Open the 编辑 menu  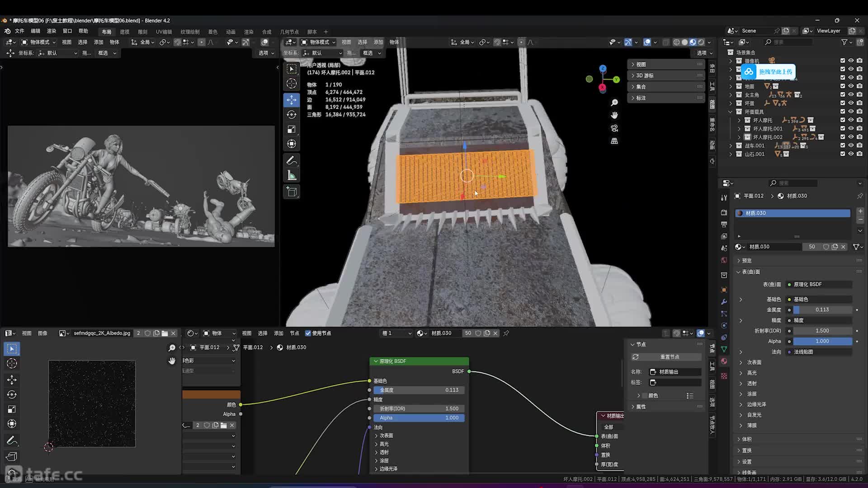pyautogui.click(x=35, y=31)
